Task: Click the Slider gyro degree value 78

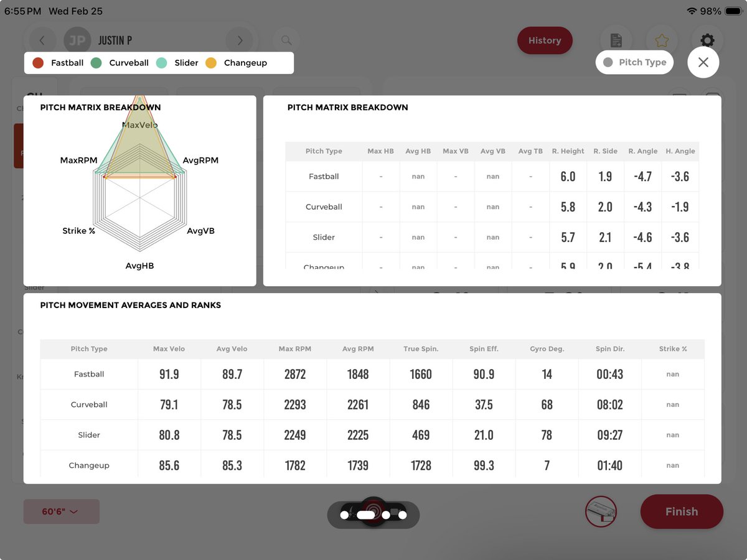Action: point(547,436)
